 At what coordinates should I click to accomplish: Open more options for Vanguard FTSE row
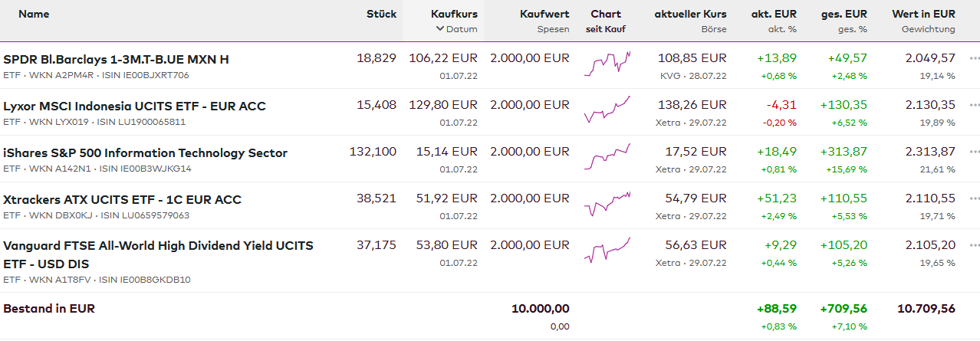(974, 245)
